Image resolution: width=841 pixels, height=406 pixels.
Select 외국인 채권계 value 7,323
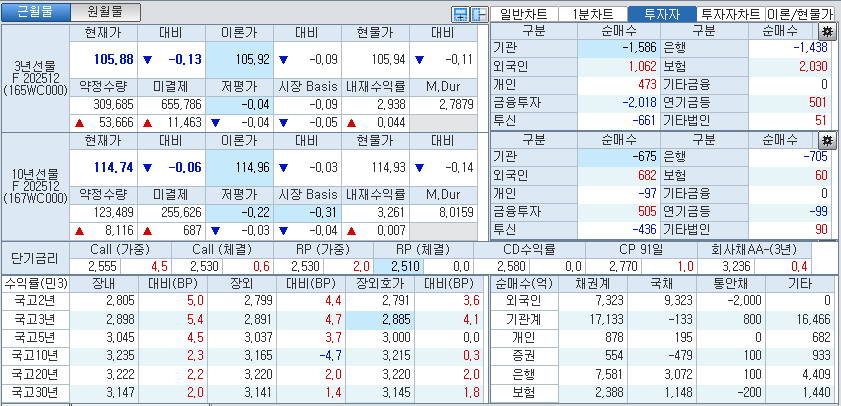592,301
